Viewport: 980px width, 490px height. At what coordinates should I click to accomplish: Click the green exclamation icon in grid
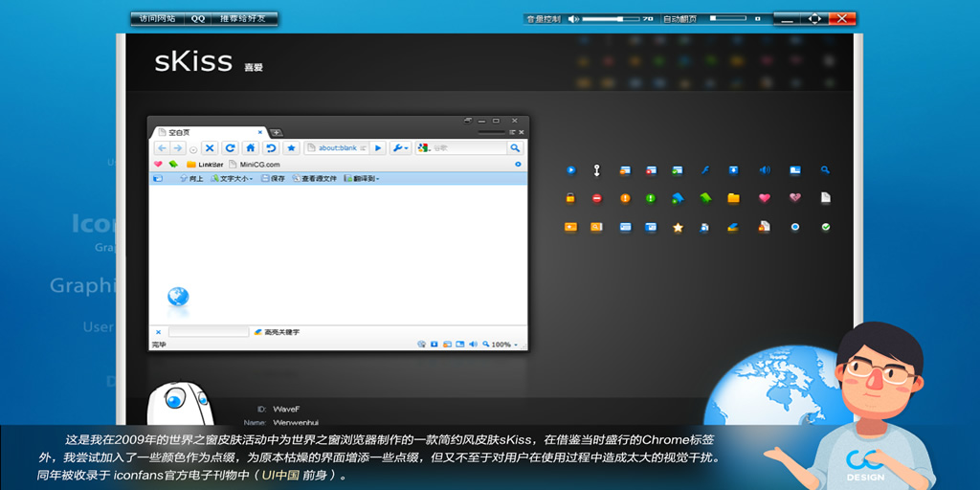[651, 198]
